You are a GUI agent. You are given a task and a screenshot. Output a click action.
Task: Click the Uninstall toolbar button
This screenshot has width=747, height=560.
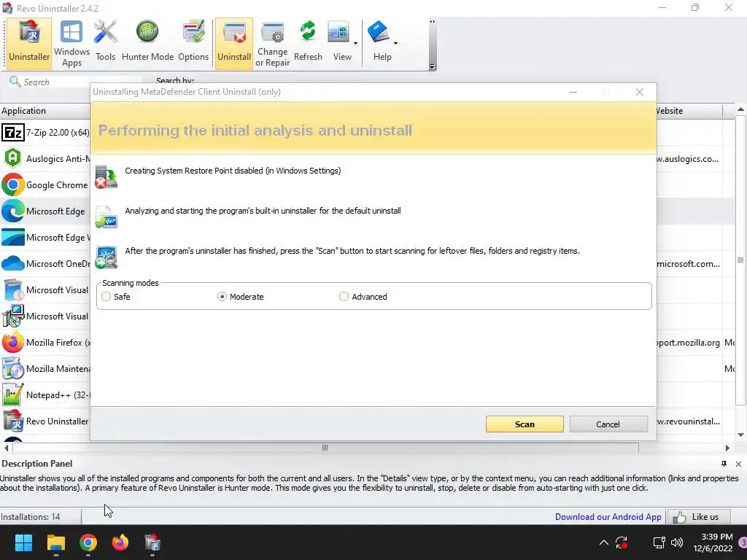(x=234, y=43)
